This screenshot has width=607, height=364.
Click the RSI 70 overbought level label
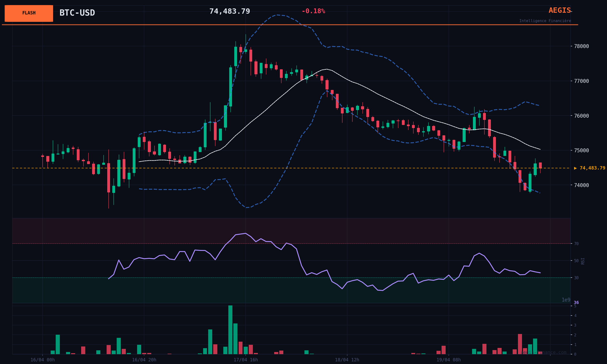pos(576,244)
